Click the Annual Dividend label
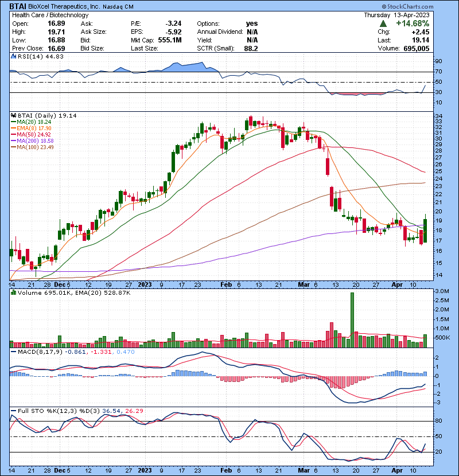Screen dimensions: 459x476 tap(220, 32)
